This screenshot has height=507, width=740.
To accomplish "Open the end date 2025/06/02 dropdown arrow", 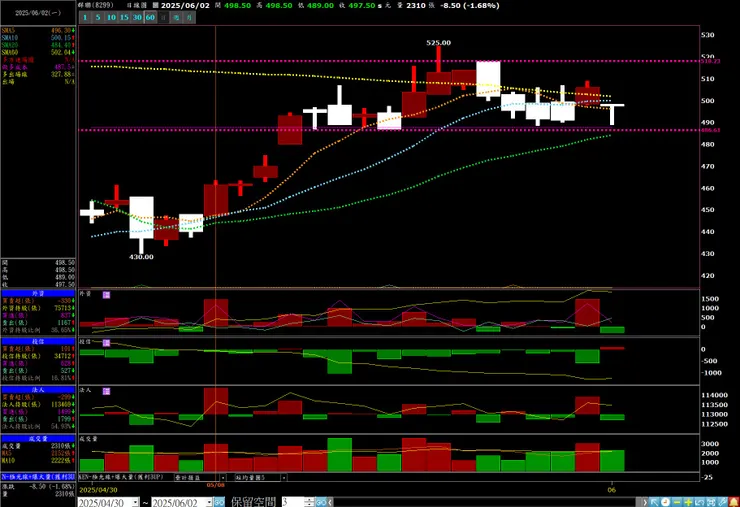I will pos(210,502).
